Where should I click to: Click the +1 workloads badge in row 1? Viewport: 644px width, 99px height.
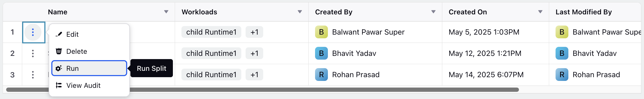pyautogui.click(x=254, y=32)
